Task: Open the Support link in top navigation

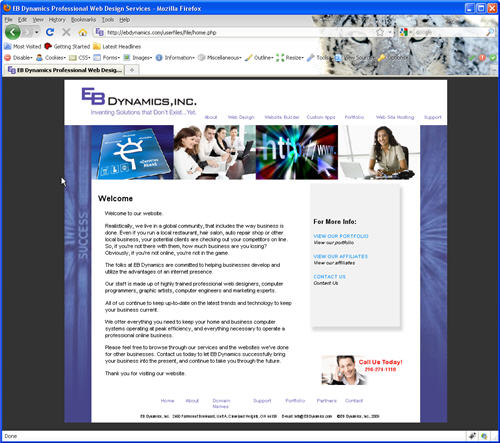Action: (x=433, y=117)
